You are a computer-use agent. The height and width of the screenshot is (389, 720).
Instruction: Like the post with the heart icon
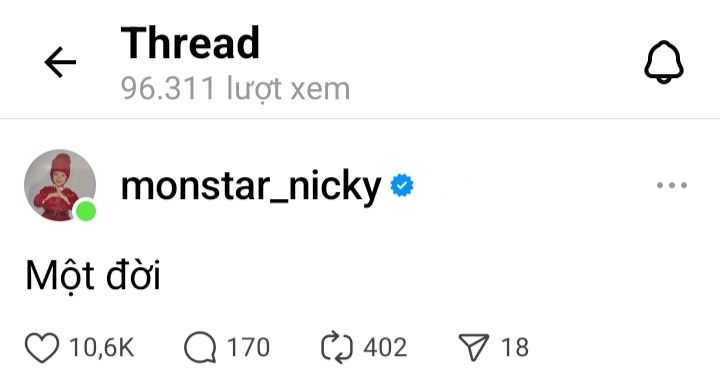click(42, 347)
